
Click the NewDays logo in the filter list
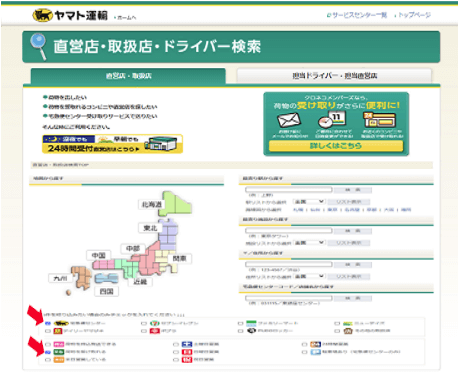coord(348,323)
